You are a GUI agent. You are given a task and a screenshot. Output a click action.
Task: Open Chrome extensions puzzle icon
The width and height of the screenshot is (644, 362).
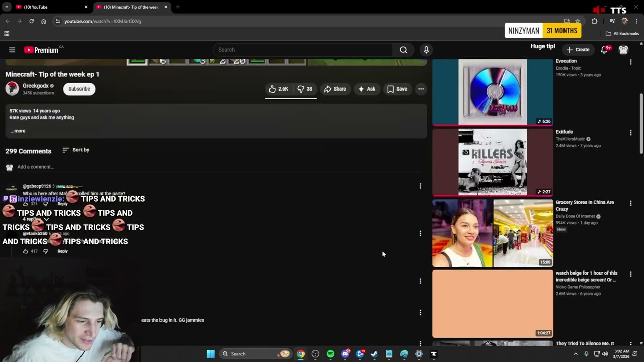tap(595, 21)
